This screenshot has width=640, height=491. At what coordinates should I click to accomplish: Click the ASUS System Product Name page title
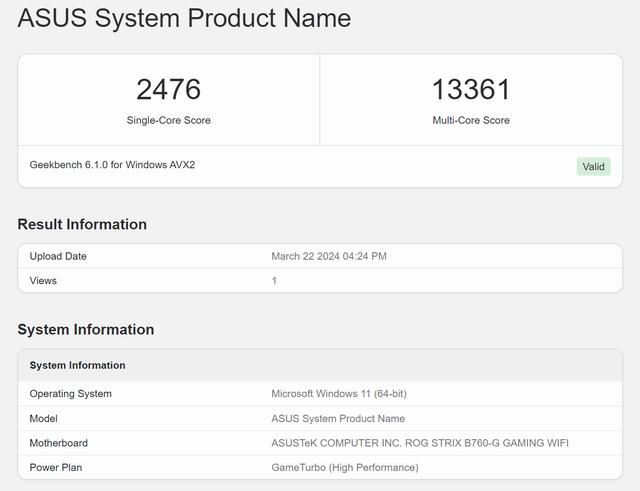tap(184, 18)
